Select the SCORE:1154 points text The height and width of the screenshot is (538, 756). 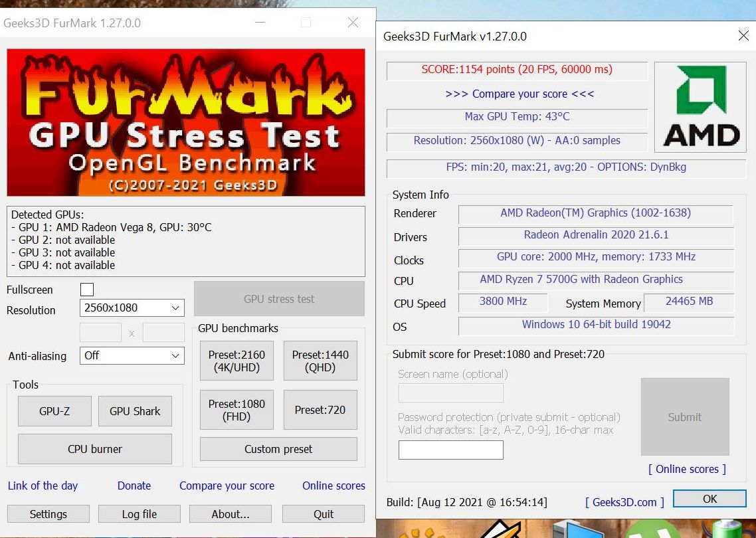point(517,70)
